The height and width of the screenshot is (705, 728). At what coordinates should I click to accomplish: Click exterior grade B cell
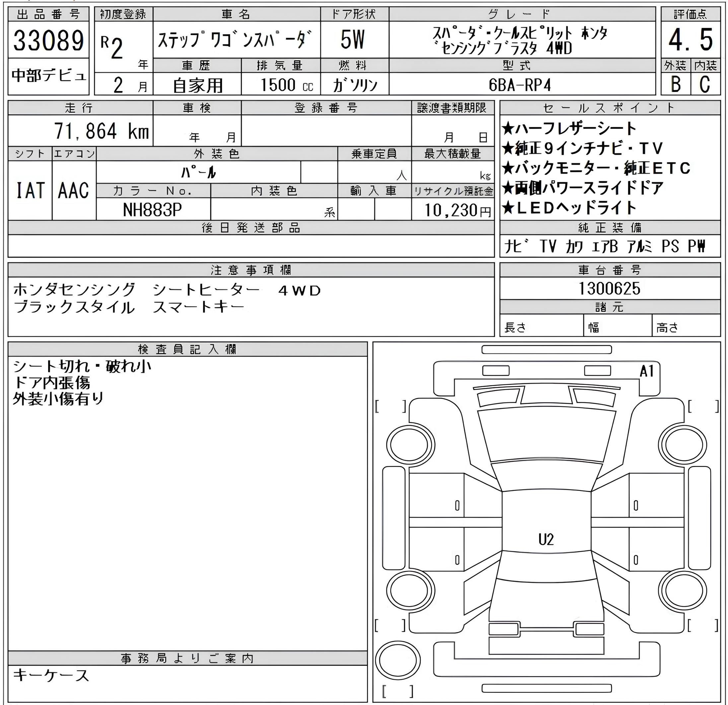[676, 84]
